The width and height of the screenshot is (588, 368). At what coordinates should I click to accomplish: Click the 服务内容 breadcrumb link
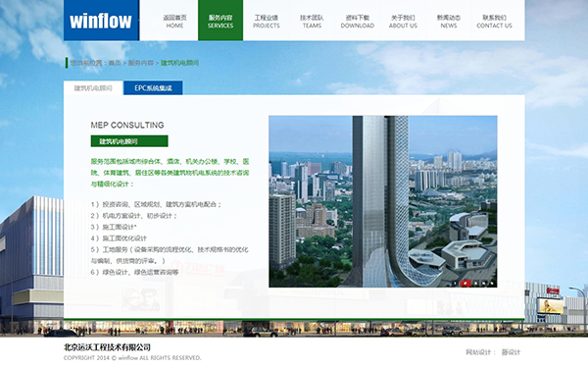140,63
